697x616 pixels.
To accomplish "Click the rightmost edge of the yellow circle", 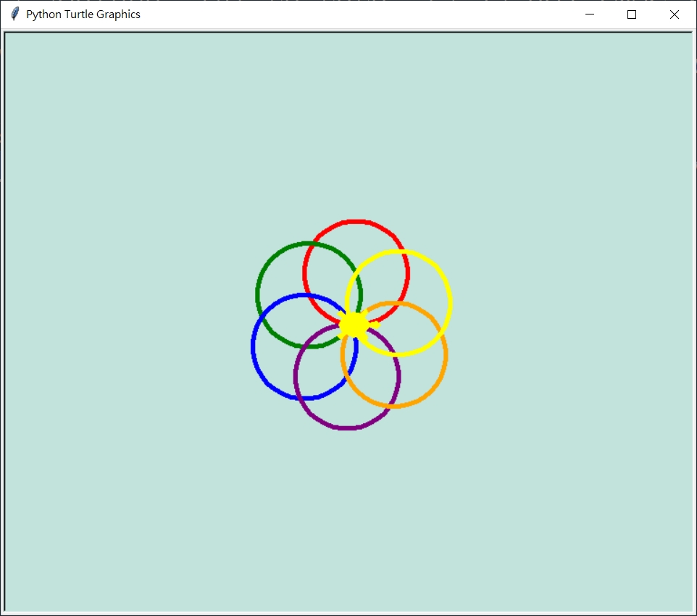I will (451, 302).
